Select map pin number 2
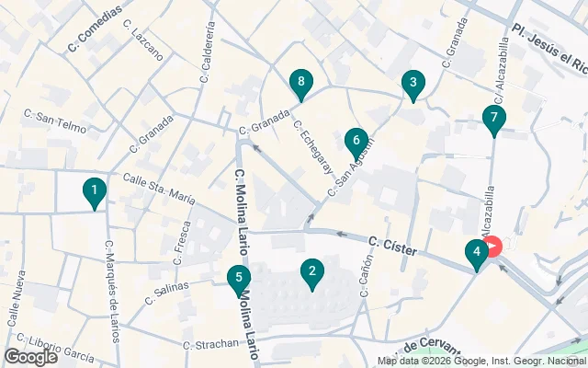This screenshot has width=588, height=368. click(x=312, y=274)
